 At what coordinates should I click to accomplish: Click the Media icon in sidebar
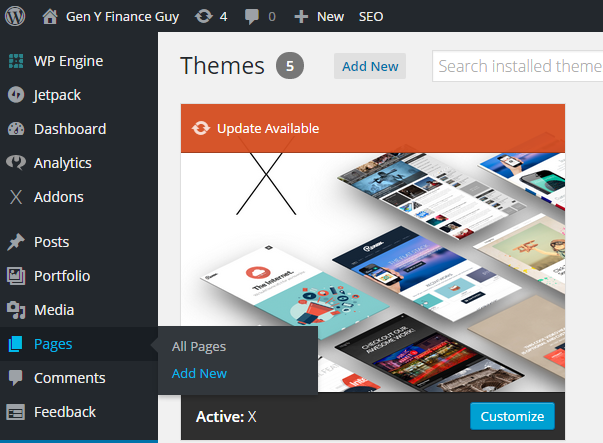coord(16,310)
